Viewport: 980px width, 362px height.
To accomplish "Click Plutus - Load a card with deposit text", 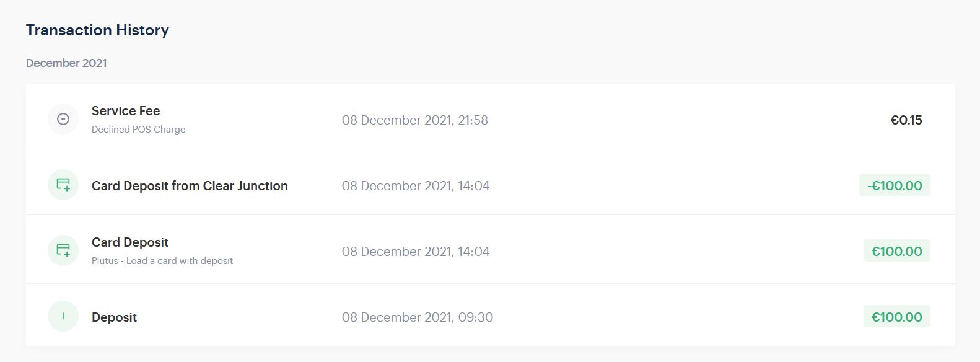I will pyautogui.click(x=162, y=261).
